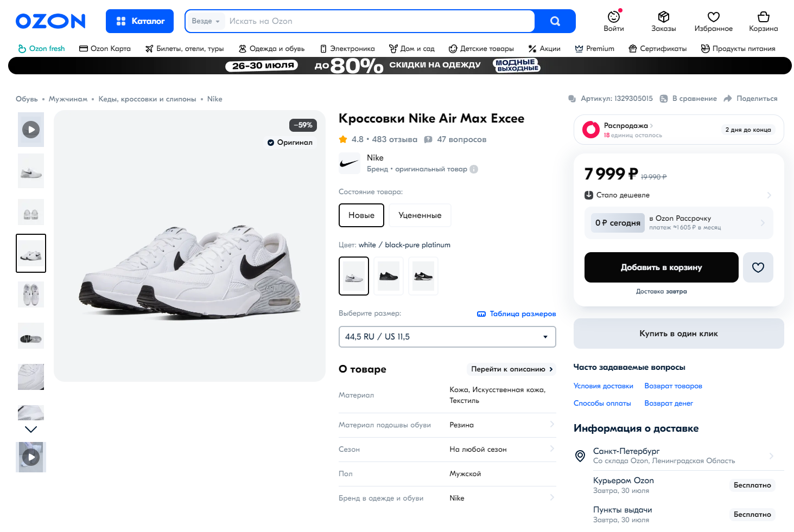Image resolution: width=794 pixels, height=532 pixels.
Task: Choose the solid black sneaker color swatch
Action: [x=389, y=276]
